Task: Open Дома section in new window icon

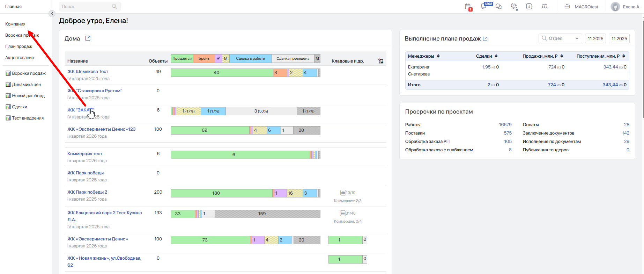Action: [88, 38]
